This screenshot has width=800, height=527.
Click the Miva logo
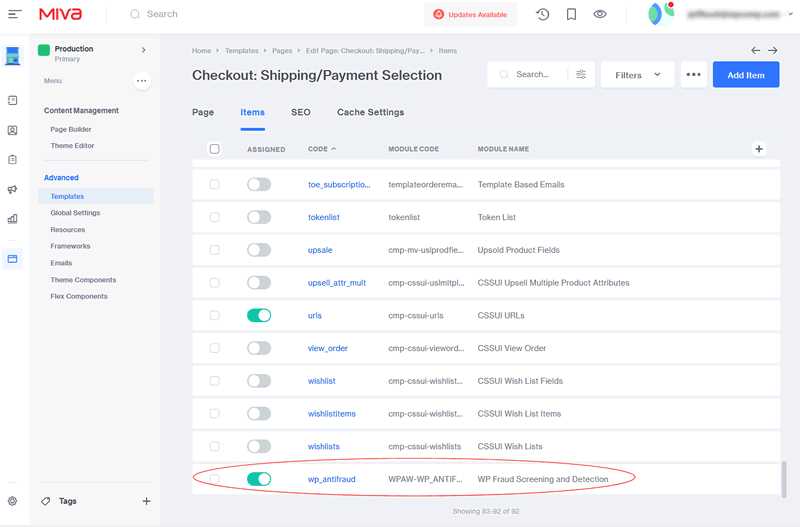click(60, 14)
